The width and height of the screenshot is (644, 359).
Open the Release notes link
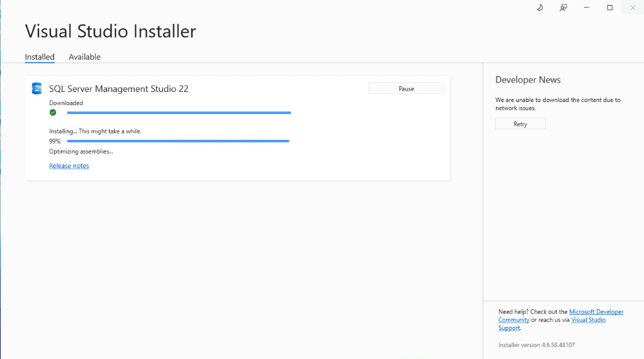click(x=69, y=166)
